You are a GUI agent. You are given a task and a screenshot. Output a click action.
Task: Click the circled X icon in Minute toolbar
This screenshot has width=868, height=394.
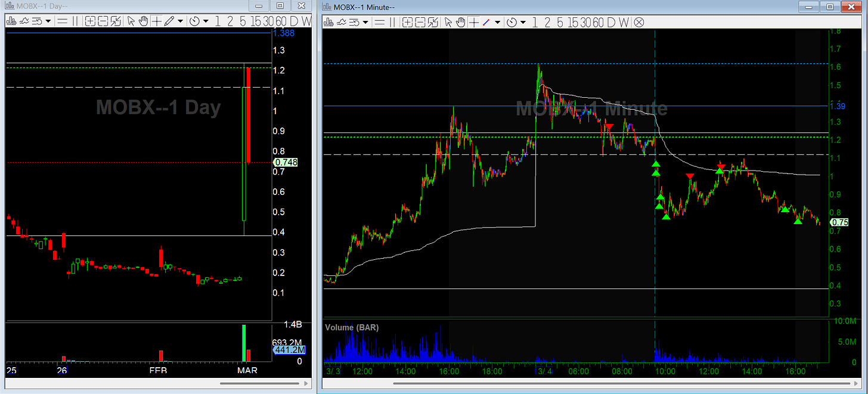(x=639, y=22)
